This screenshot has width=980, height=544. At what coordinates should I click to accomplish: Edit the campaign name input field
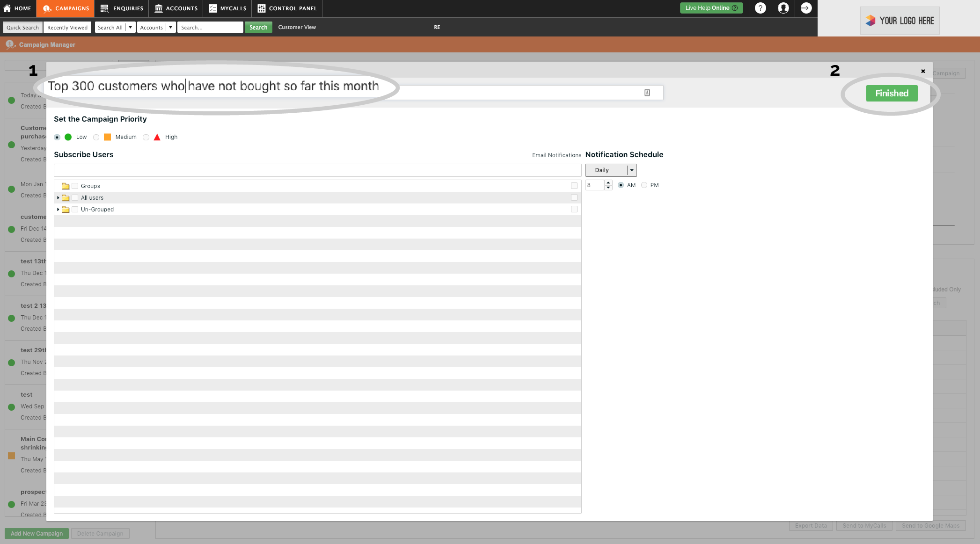tap(351, 93)
